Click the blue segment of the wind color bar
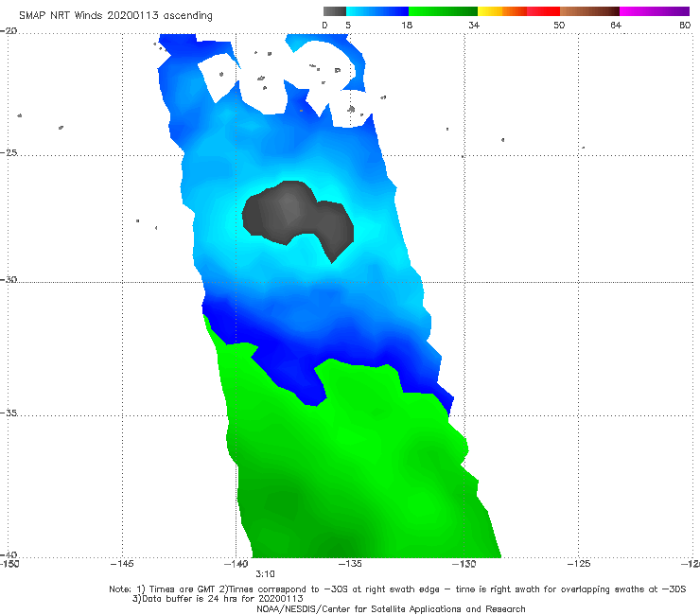The image size is (700, 615). coord(377,11)
